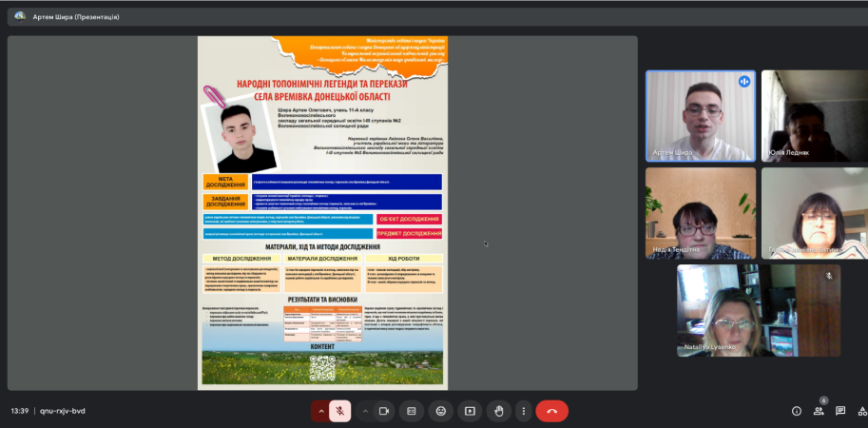The width and height of the screenshot is (868, 428).
Task: Raise your hand
Action: pos(497,411)
